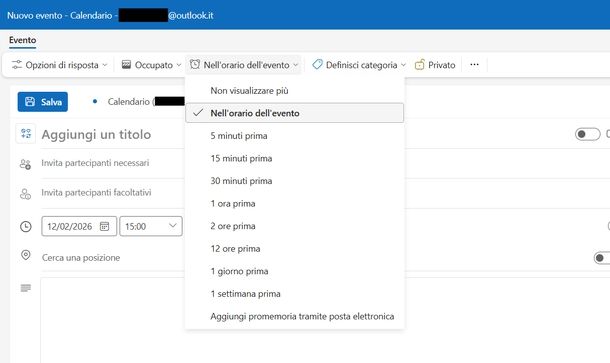Choose 1 ora prima reminder
Image resolution: width=610 pixels, height=363 pixels.
pyautogui.click(x=294, y=203)
